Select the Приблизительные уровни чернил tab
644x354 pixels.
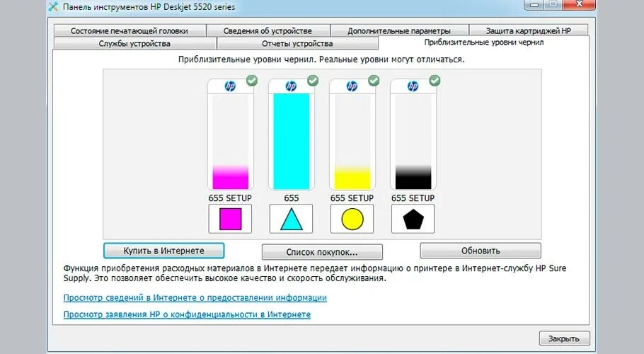(484, 42)
